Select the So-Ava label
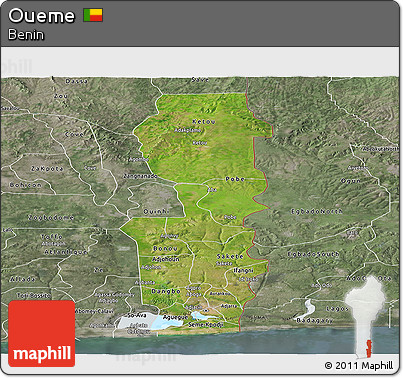Screen dimensions: 403x378 pyautogui.click(x=137, y=315)
